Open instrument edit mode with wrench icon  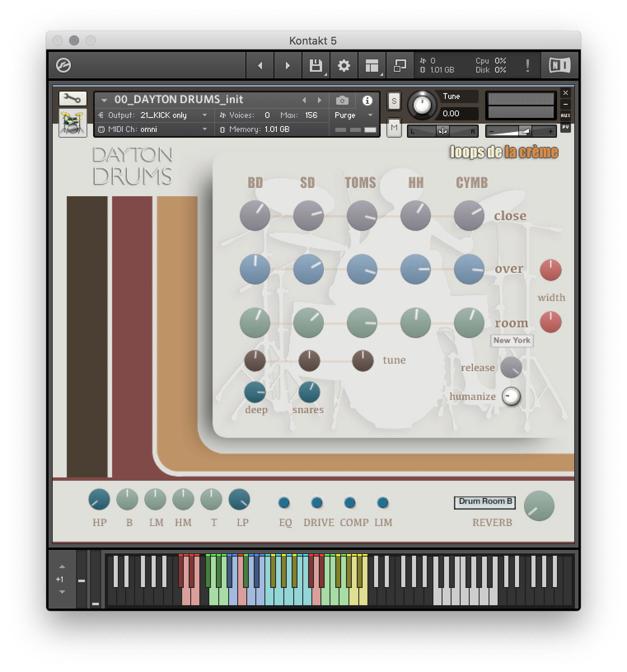point(73,99)
